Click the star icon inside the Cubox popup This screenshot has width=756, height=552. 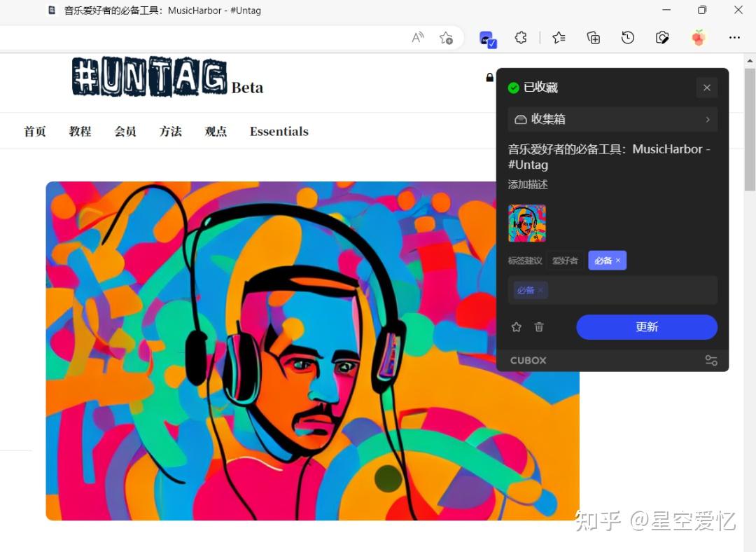coord(517,326)
